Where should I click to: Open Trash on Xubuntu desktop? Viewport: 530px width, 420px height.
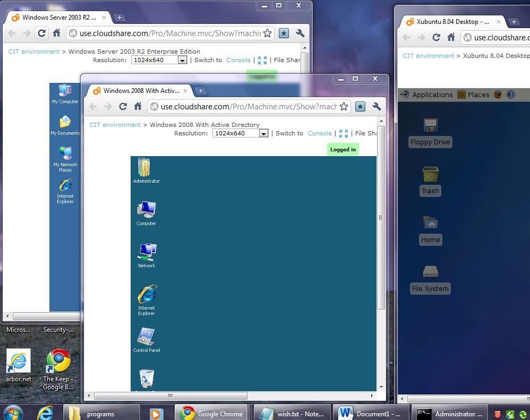click(430, 182)
